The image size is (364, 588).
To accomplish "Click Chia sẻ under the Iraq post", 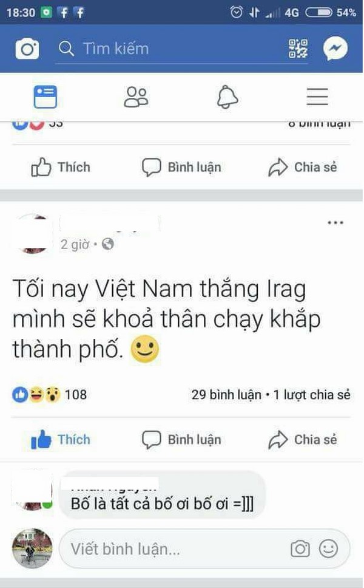I will (303, 440).
